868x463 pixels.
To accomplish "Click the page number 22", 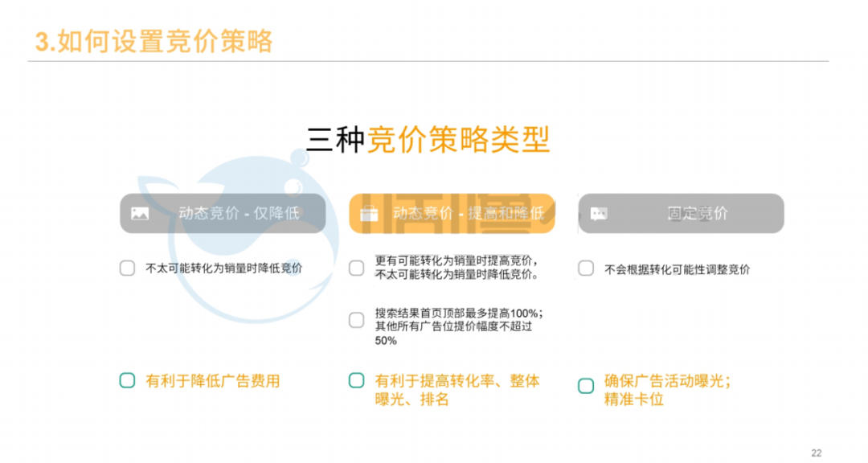I will click(817, 453).
